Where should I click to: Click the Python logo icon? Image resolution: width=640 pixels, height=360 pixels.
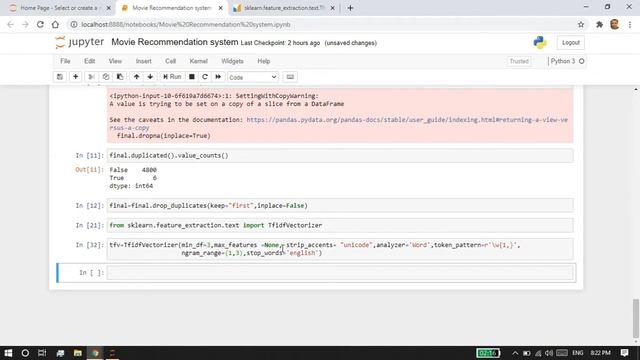(x=540, y=42)
